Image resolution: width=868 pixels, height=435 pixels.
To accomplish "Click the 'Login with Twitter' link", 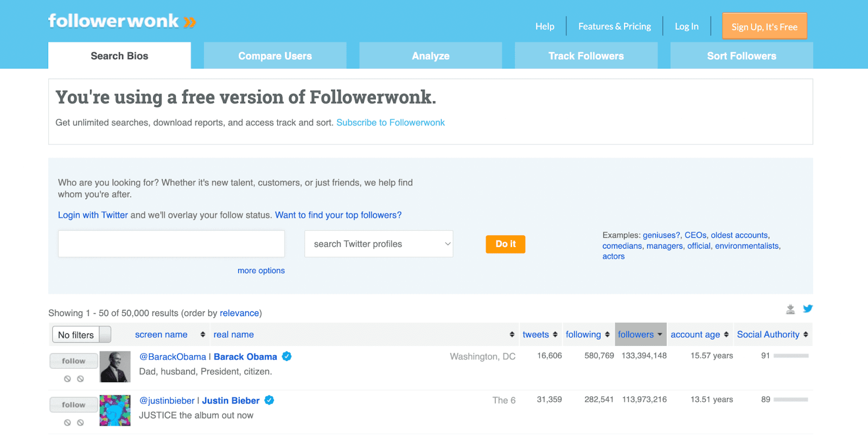I will click(x=93, y=215).
